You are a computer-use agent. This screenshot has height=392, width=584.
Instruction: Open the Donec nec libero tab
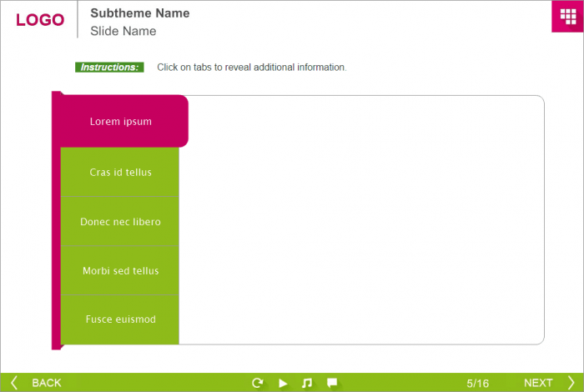(x=121, y=222)
